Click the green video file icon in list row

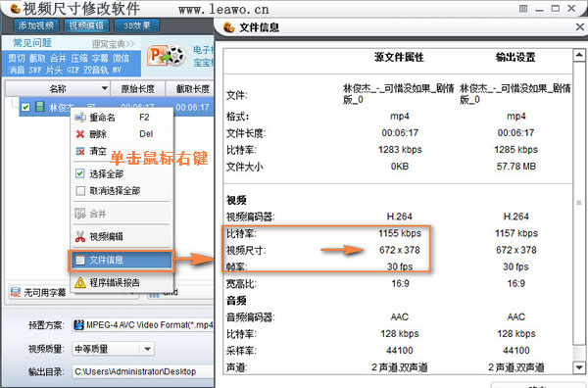40,107
